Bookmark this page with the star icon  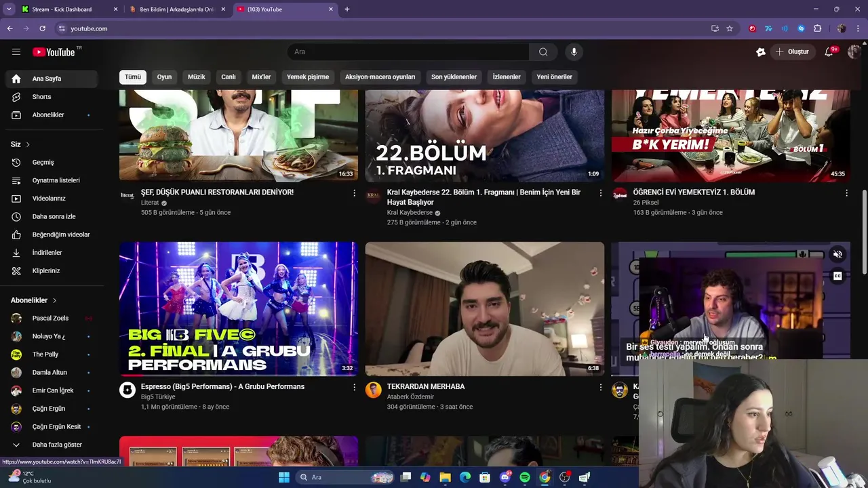[730, 28]
